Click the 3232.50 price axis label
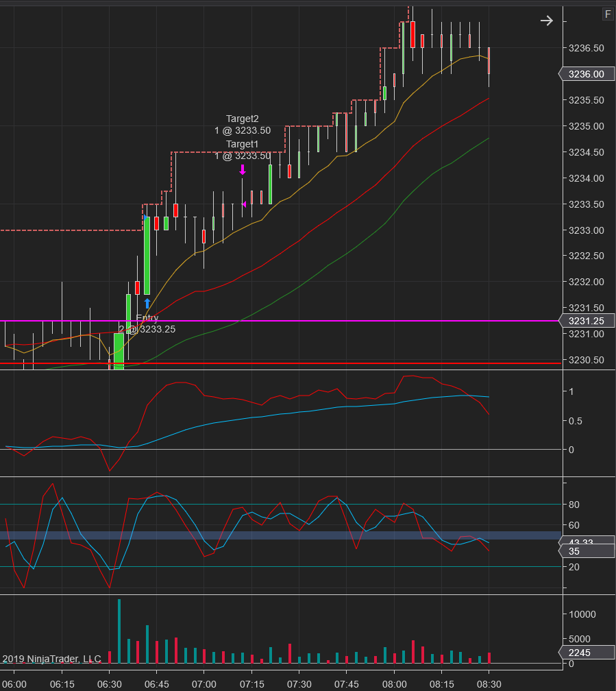The height and width of the screenshot is (691, 616). pyautogui.click(x=587, y=256)
